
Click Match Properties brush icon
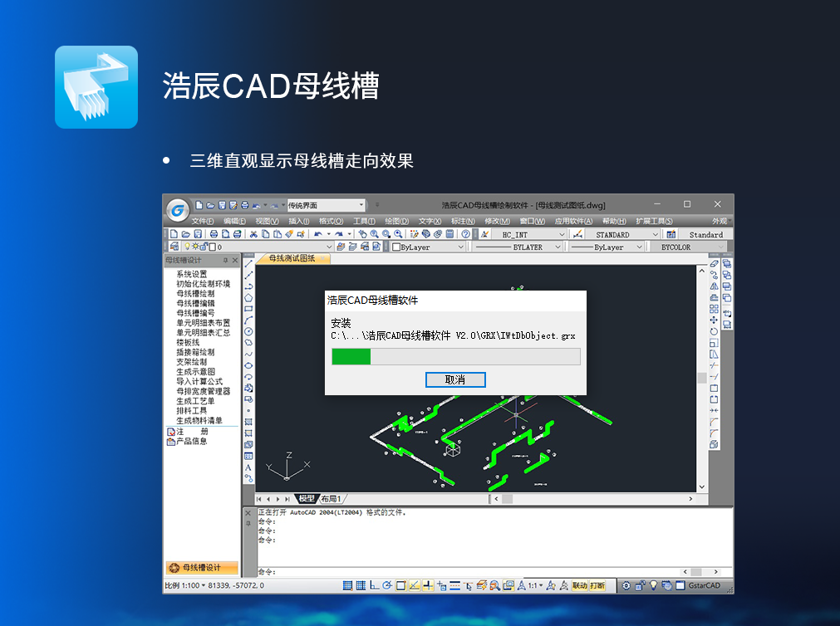[289, 234]
